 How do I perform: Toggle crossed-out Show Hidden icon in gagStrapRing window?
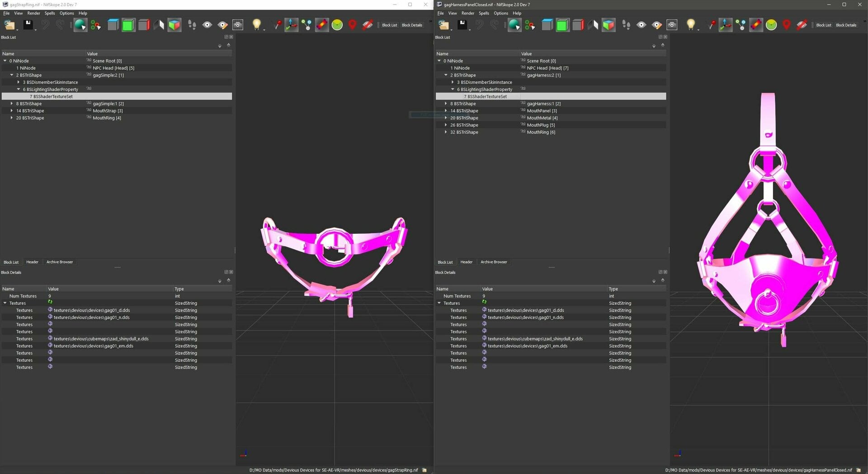(x=368, y=25)
